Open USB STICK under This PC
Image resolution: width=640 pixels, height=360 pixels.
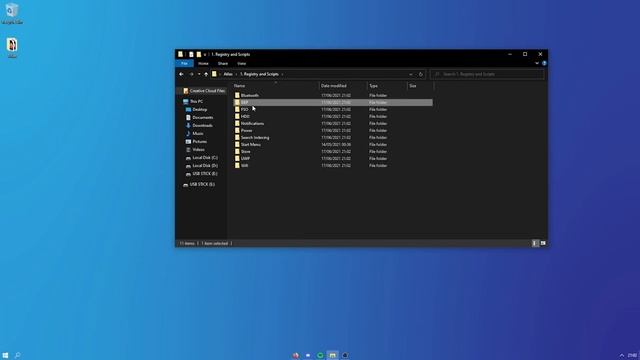click(201, 174)
